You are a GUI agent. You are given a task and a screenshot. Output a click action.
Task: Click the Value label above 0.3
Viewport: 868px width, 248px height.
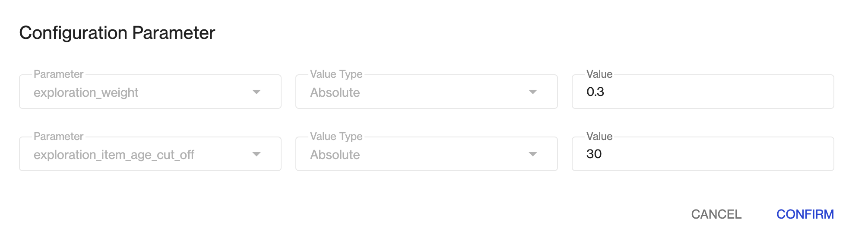599,74
